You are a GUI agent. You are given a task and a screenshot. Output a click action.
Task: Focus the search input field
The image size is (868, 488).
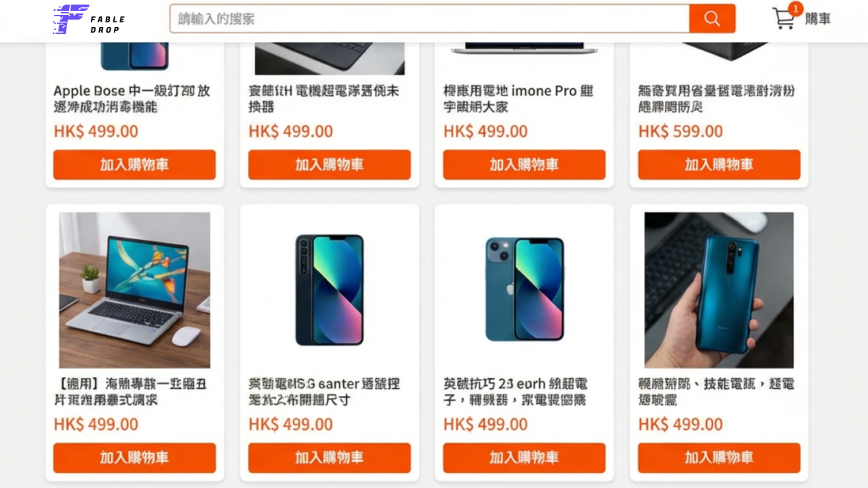[x=429, y=18]
